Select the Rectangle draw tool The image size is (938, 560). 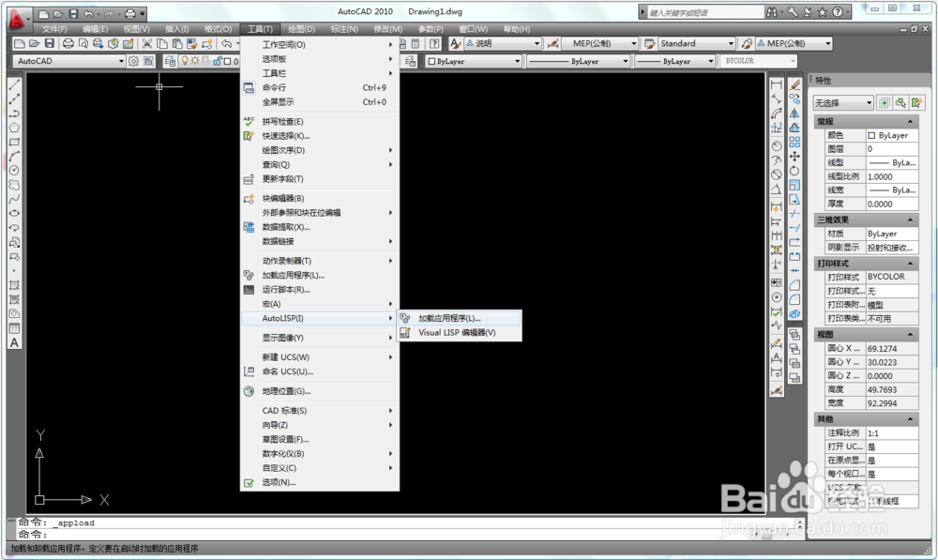pyautogui.click(x=14, y=142)
